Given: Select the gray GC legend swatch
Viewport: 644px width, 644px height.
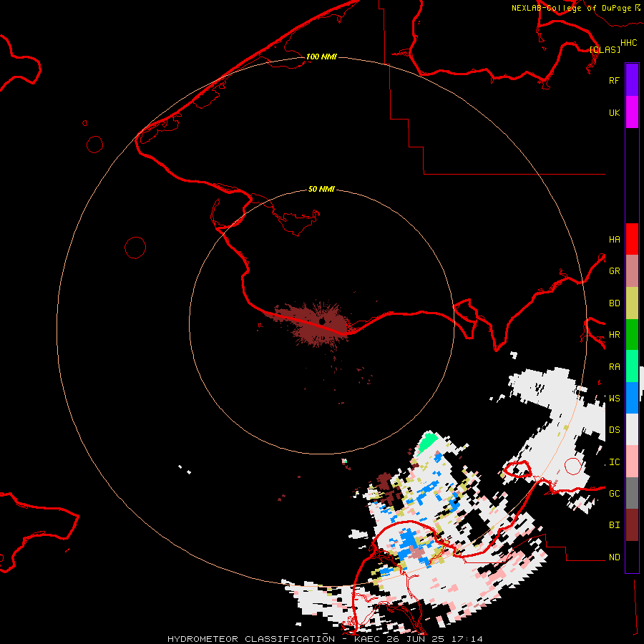Looking at the screenshot, I should (x=632, y=493).
